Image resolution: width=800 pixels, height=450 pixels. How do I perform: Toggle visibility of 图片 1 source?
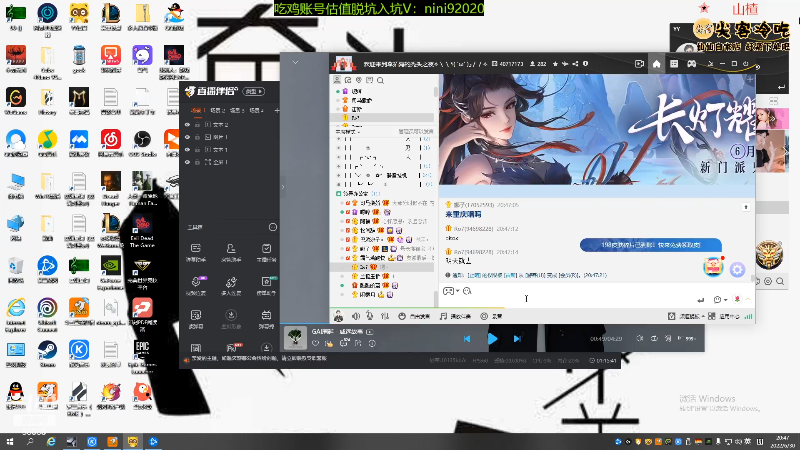tap(187, 137)
